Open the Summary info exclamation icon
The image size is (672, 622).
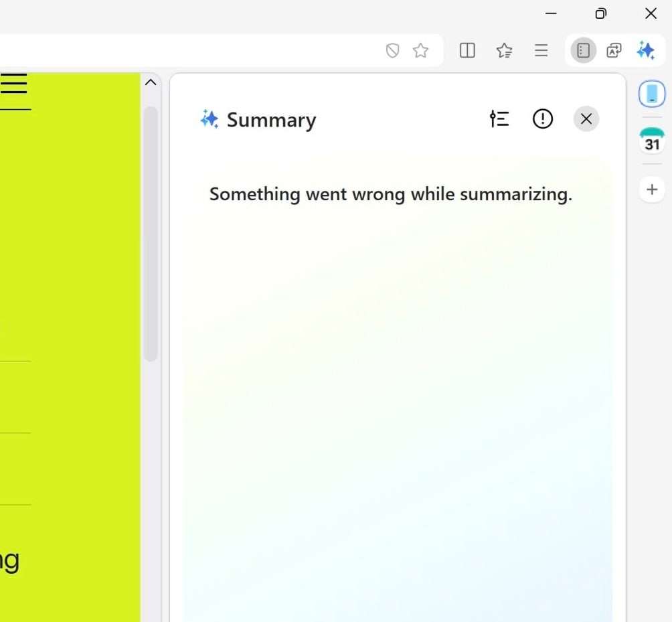543,119
